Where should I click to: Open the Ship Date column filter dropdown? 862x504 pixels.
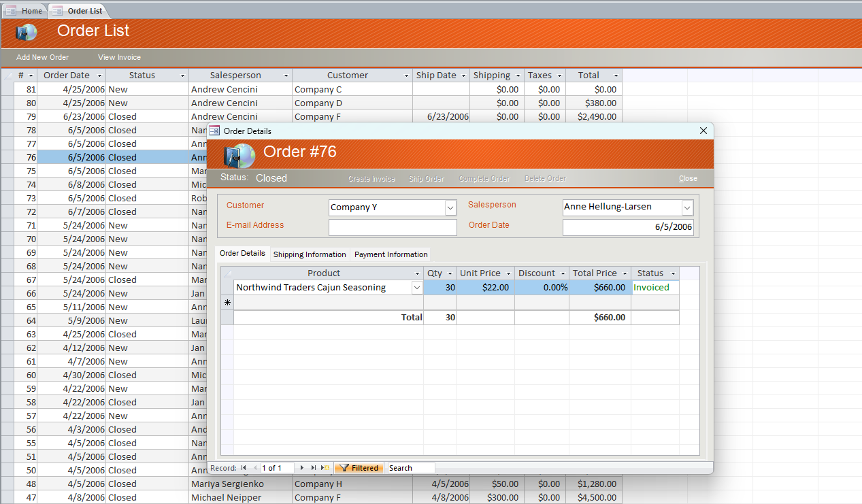point(463,75)
